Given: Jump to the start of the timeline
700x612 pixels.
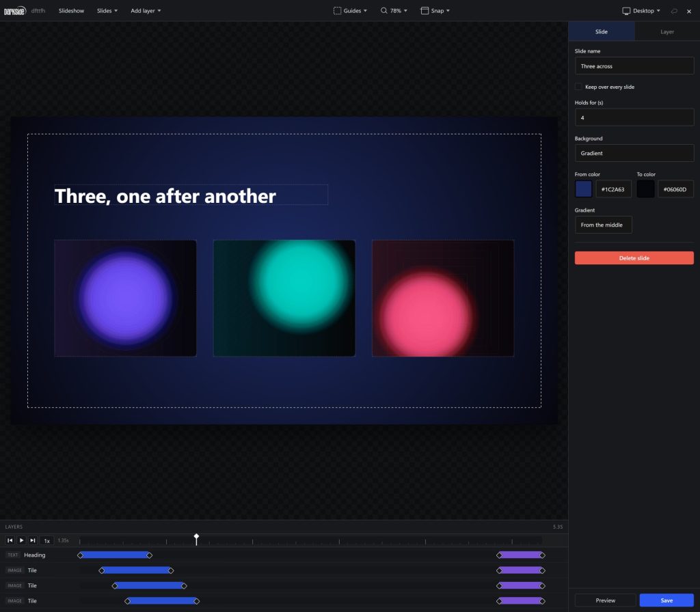Looking at the screenshot, I should 10,541.
